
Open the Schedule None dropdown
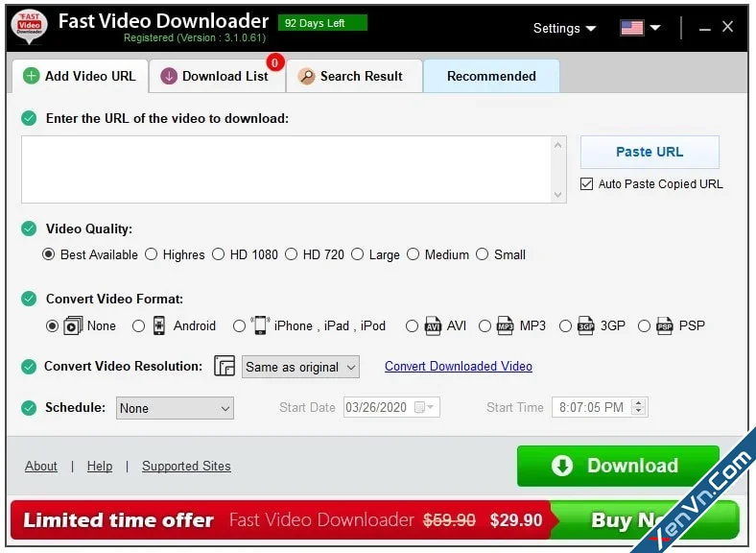(175, 408)
